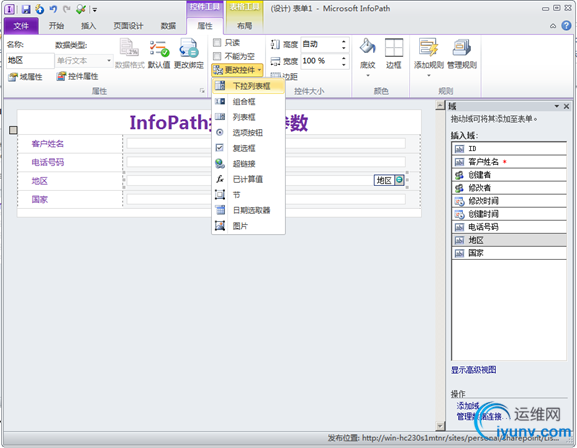Select the 修改者 field in list
577x448 pixels.
point(509,188)
